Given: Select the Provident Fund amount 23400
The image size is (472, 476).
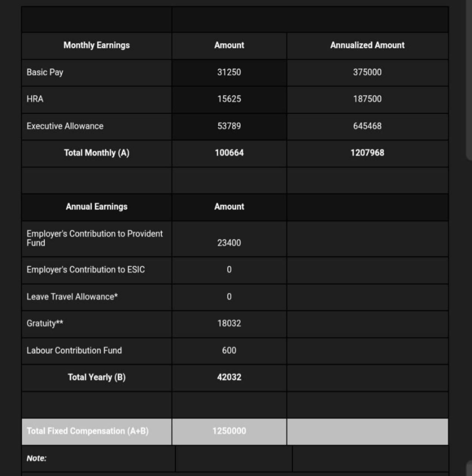Looking at the screenshot, I should 229,243.
